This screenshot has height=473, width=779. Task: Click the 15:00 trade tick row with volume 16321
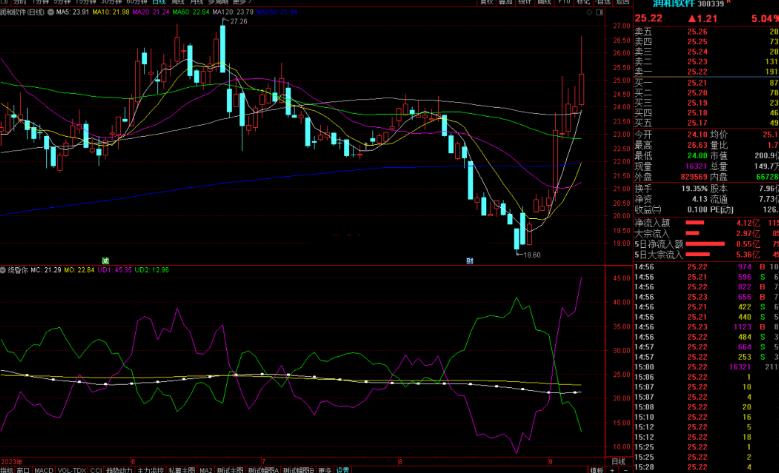[x=706, y=367]
